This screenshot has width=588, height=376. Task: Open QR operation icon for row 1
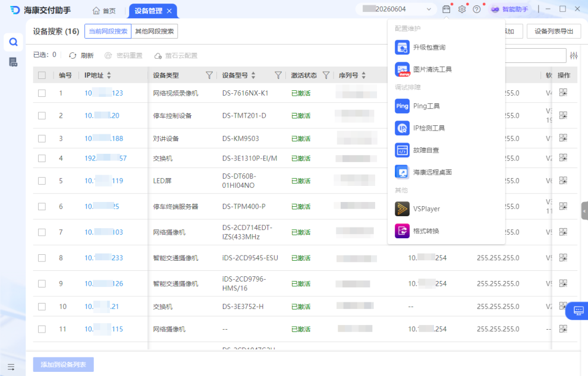(x=563, y=92)
